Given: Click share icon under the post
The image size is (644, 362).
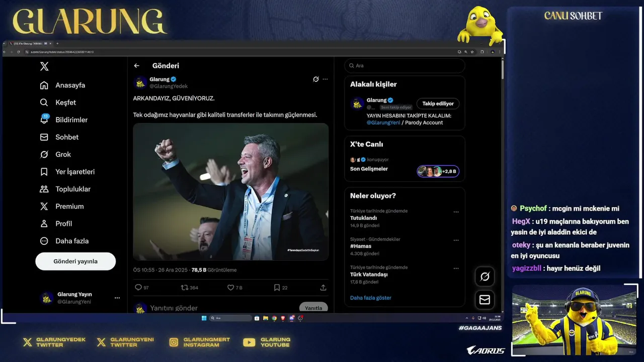Looking at the screenshot, I should click(323, 288).
